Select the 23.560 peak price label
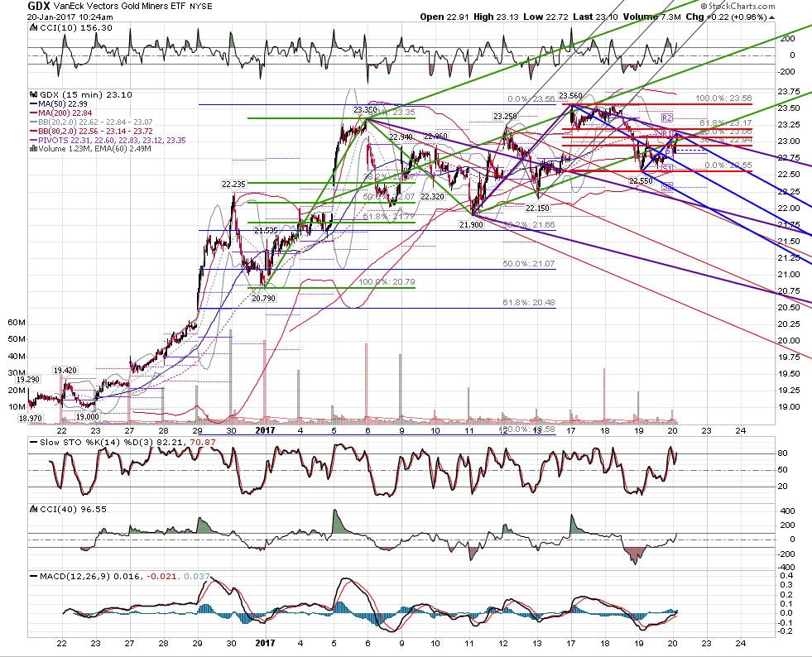Screen dimensions: 812x657 point(570,96)
